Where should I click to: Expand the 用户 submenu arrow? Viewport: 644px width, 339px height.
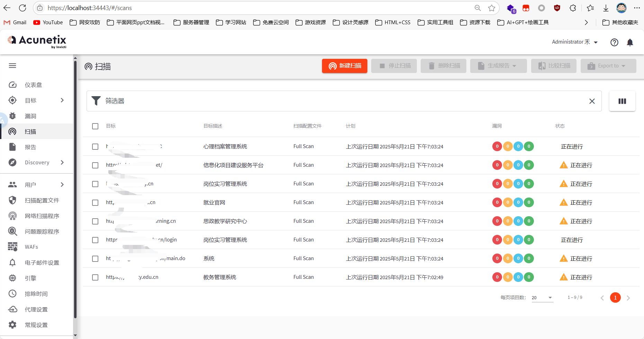62,185
